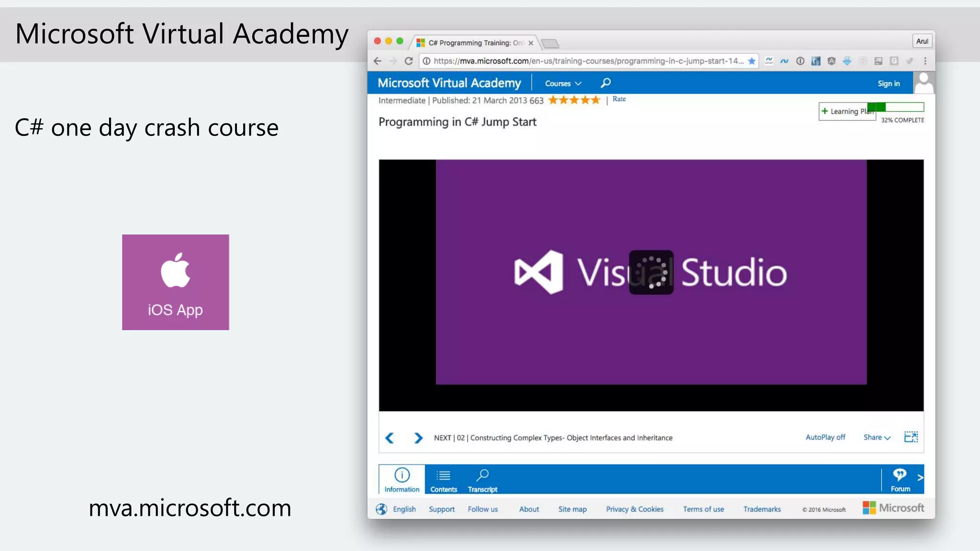Viewport: 980px width, 551px height.
Task: Click the circled 1Password-style extension icon
Action: pos(800,61)
